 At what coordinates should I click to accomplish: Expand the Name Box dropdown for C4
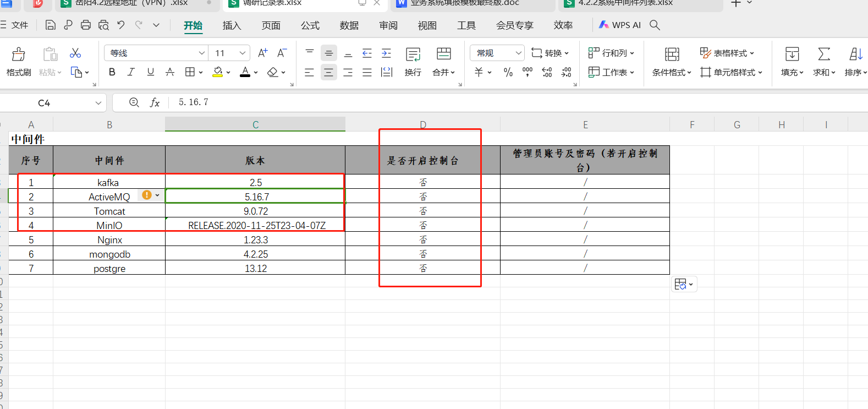pyautogui.click(x=98, y=103)
